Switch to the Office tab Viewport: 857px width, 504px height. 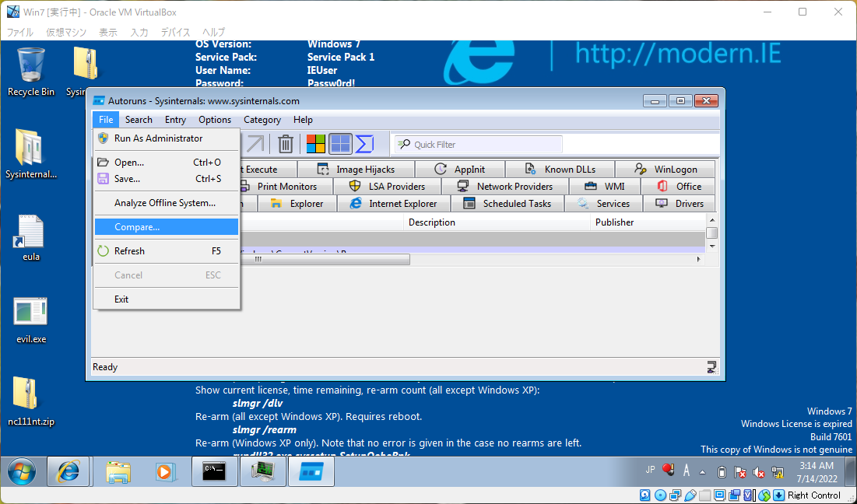[678, 186]
